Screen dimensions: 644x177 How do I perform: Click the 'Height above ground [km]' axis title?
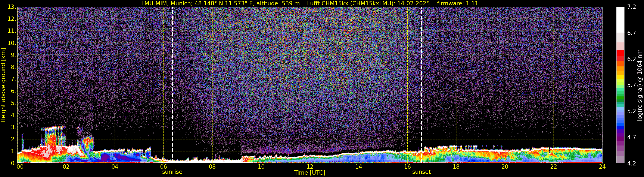[3, 85]
